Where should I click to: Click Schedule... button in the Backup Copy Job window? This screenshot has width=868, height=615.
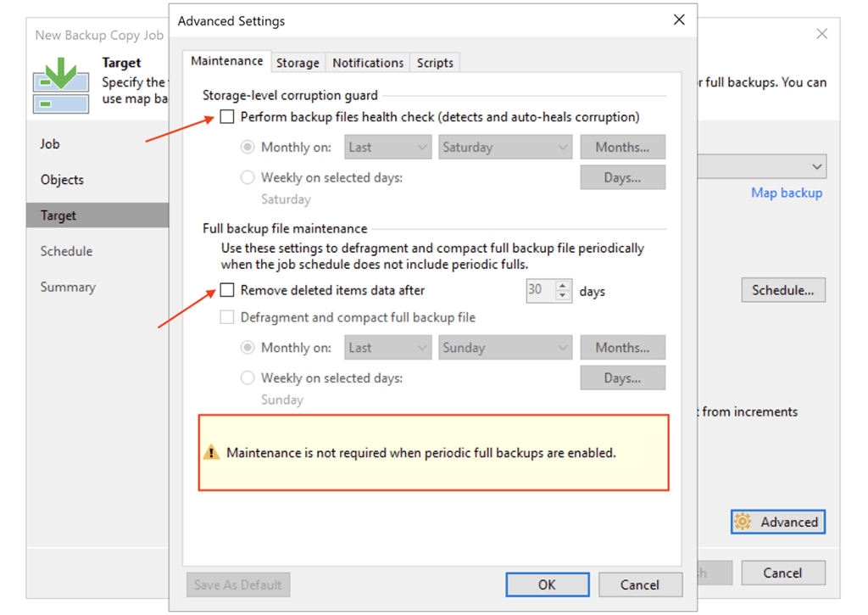tap(783, 290)
